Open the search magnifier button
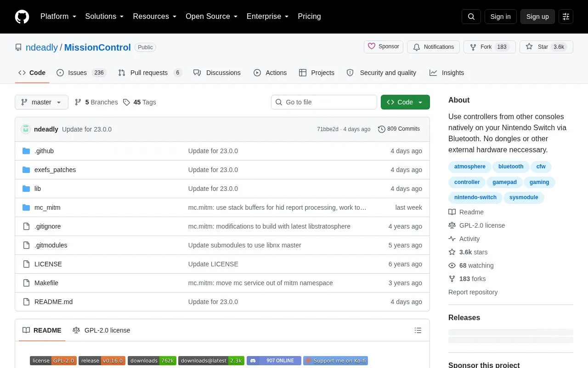 pyautogui.click(x=471, y=17)
